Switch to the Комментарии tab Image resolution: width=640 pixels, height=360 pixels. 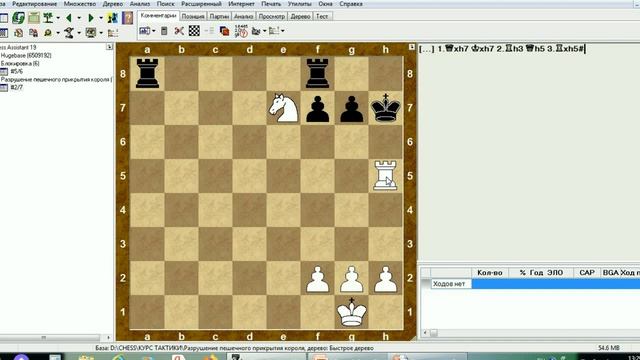(158, 16)
